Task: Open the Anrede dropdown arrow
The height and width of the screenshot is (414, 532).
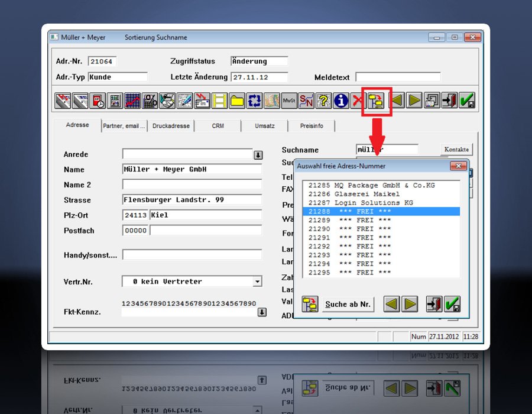Action: 258,155
